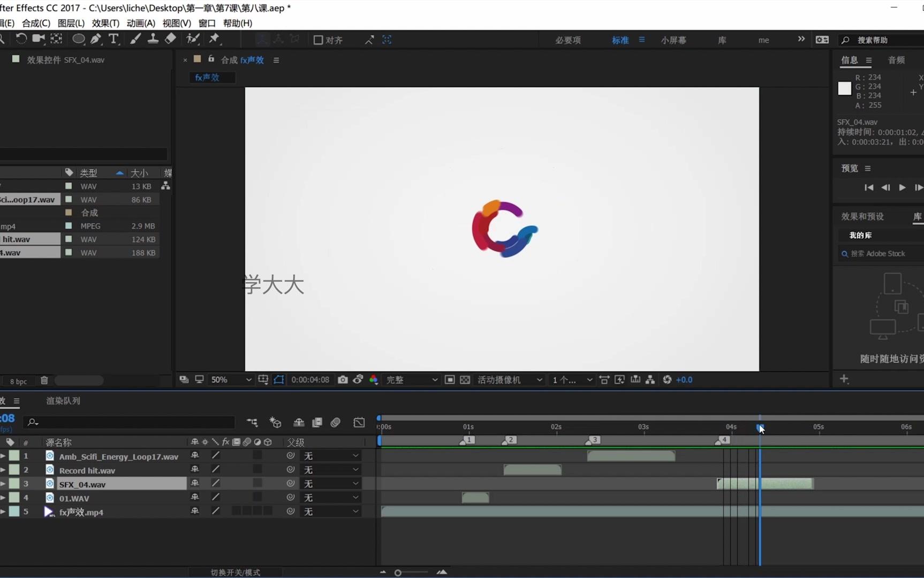
Task: Open the 活动摄像机 camera view dropdown
Action: [510, 380]
